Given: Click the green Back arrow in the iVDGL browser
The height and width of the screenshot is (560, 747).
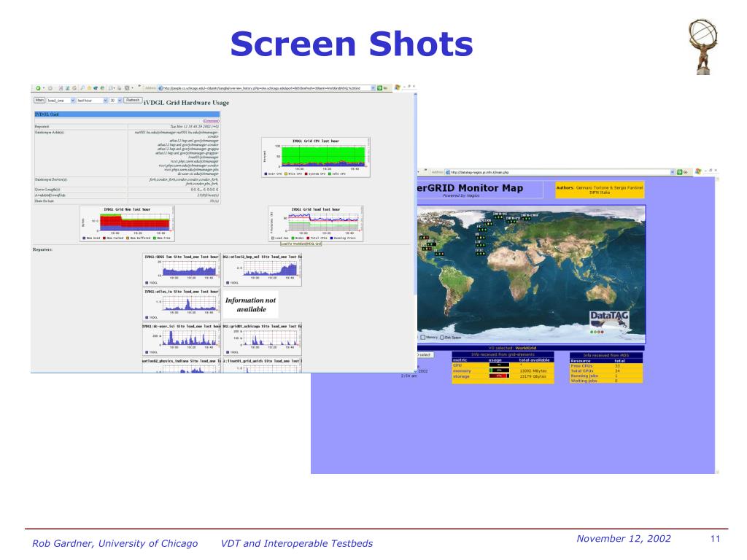Looking at the screenshot, I should (x=38, y=88).
